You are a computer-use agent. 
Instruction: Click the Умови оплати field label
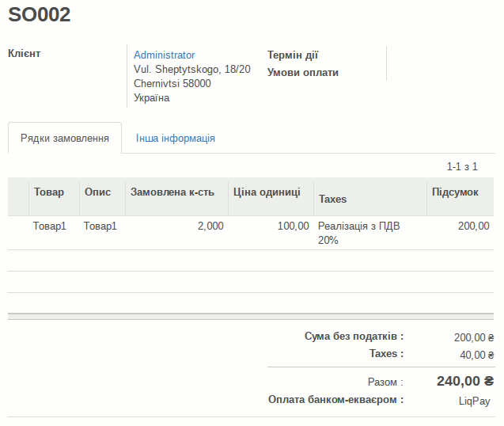tap(303, 73)
